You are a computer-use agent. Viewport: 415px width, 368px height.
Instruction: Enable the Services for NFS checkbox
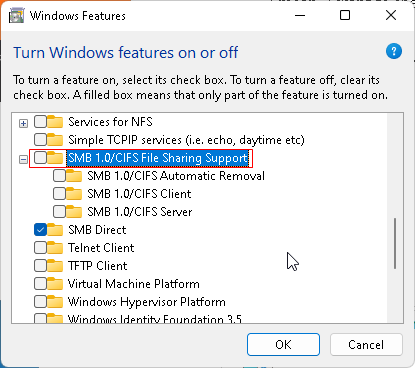[40, 122]
